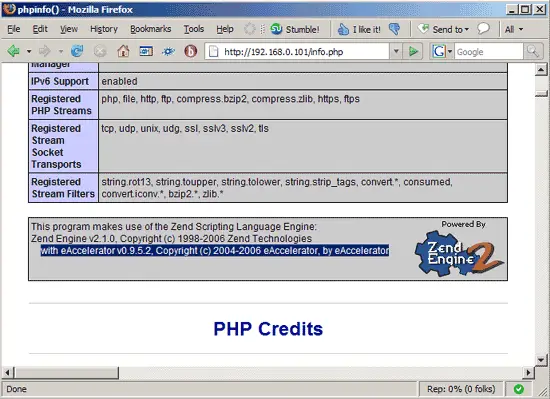
Task: Open the Tools menu
Action: point(194,29)
